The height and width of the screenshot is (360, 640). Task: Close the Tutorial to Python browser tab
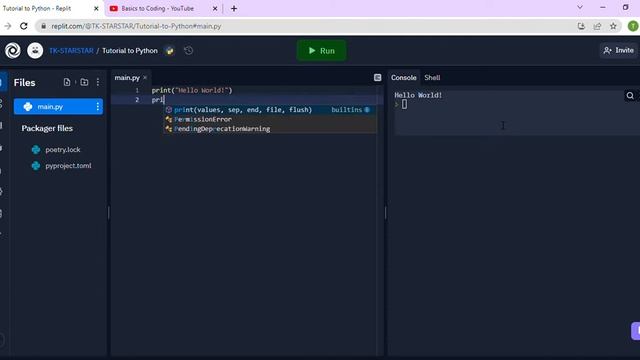coord(96,8)
